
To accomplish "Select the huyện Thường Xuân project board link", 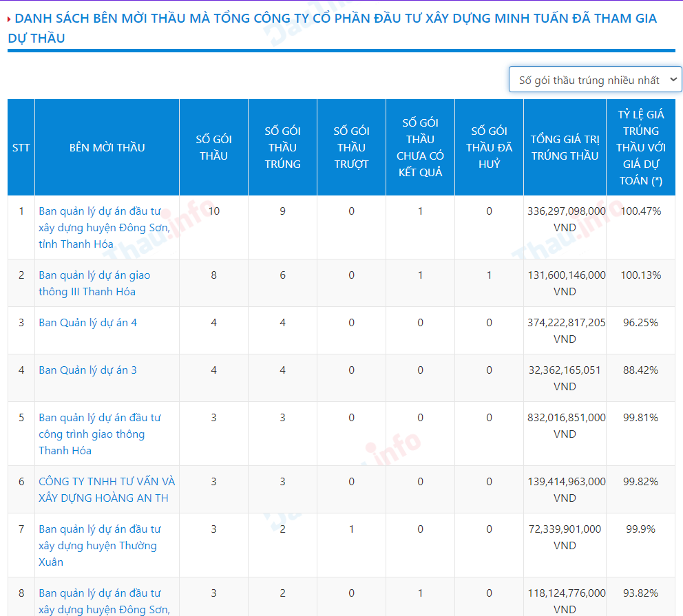I will tap(98, 545).
